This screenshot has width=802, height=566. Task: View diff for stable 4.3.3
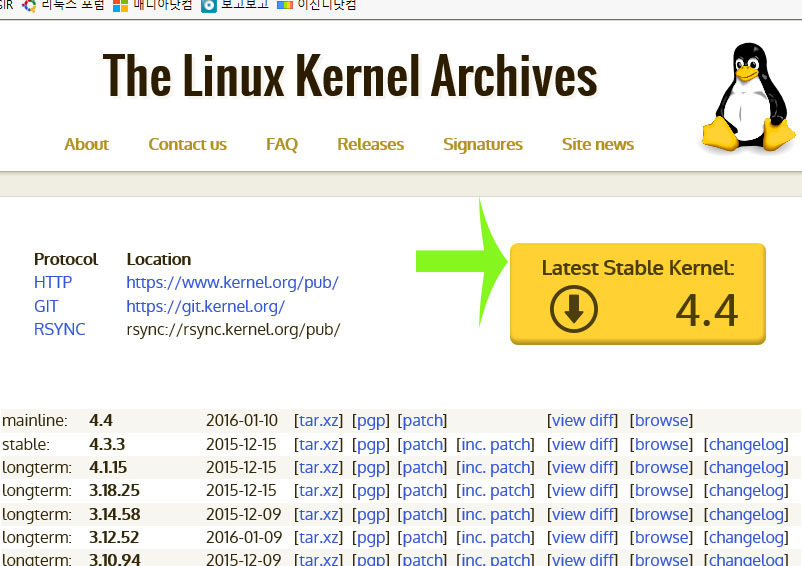pyautogui.click(x=583, y=444)
